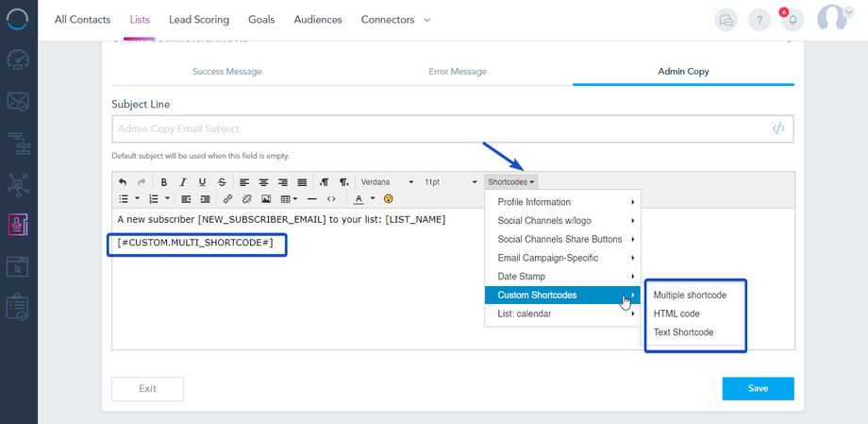
Task: Click the Exit button
Action: pyautogui.click(x=147, y=388)
